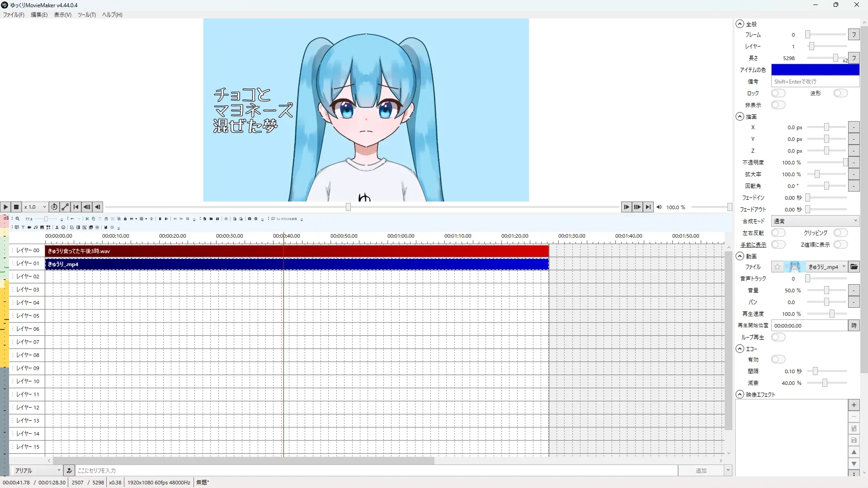Collapse the 描画 section expander
The height and width of the screenshot is (488, 868).
[740, 117]
